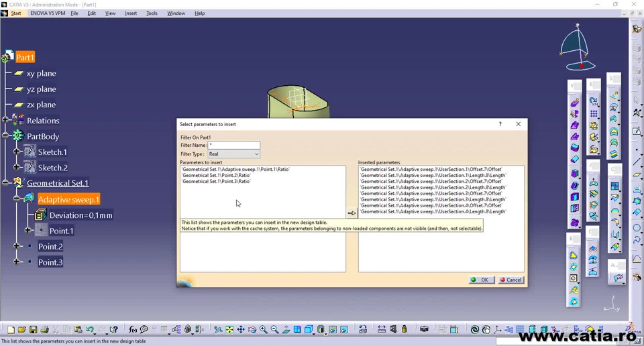
Task: Open the Filter Type dropdown showing Real
Action: (x=233, y=154)
